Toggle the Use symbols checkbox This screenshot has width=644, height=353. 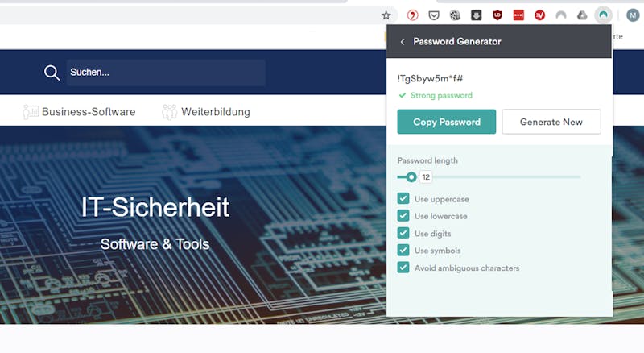click(403, 251)
